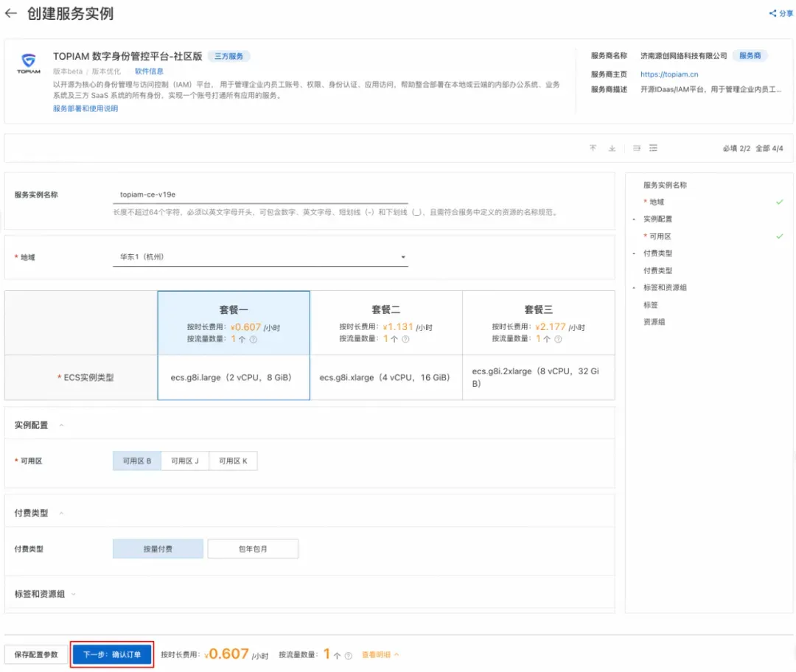Go to 地域 in side navigation

click(657, 202)
